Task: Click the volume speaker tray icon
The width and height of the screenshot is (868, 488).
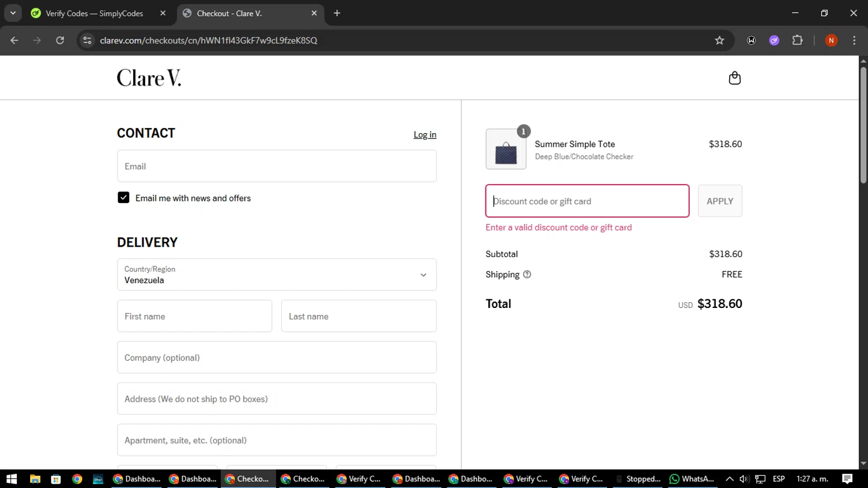Action: point(744,479)
